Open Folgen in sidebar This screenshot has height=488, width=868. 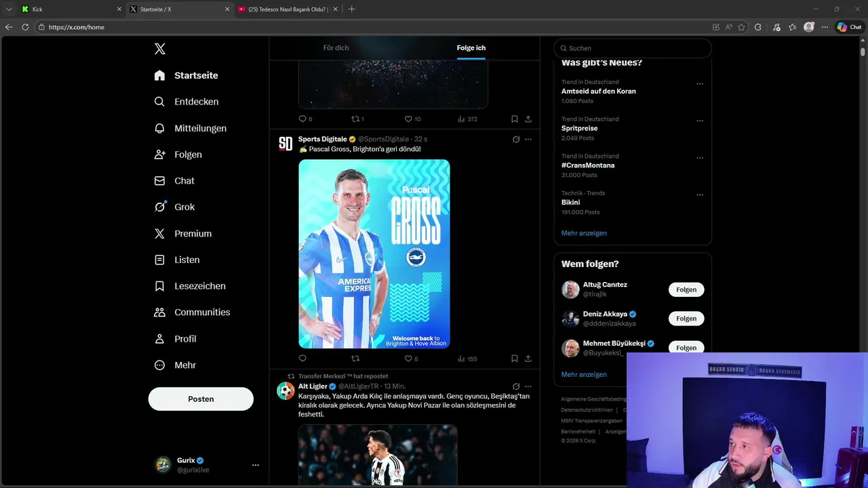pyautogui.click(x=178, y=155)
